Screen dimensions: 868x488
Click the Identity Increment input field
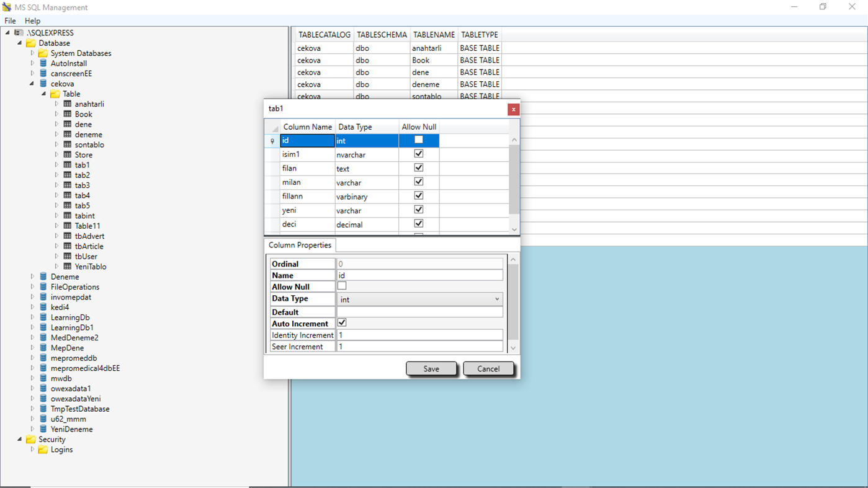419,335
